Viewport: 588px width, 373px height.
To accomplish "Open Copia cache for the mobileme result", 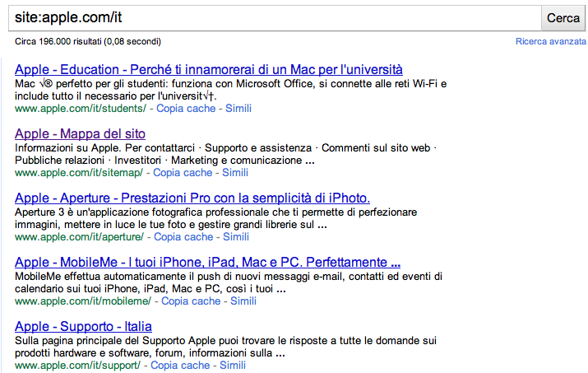I will (190, 301).
